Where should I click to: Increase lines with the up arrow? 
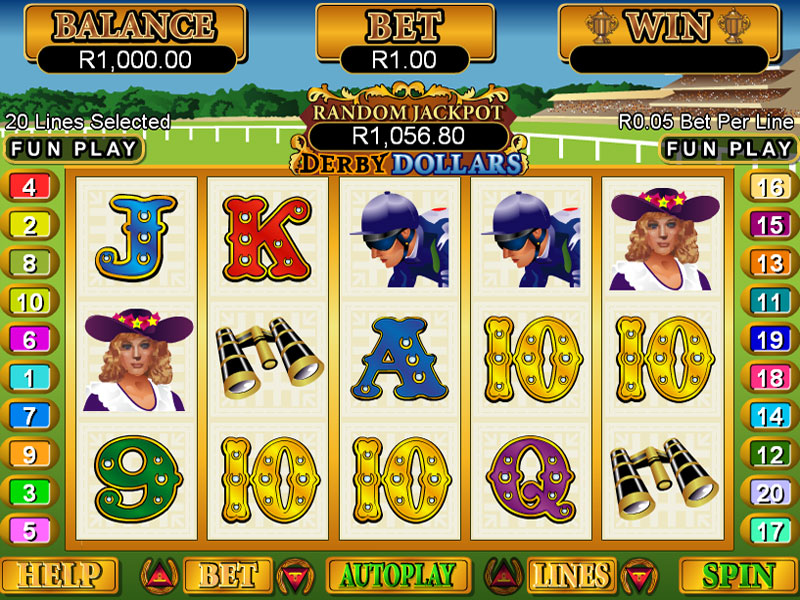click(504, 576)
